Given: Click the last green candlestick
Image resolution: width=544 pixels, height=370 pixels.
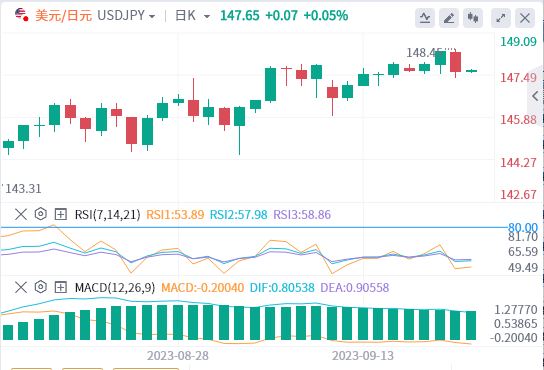Looking at the screenshot, I should pyautogui.click(x=471, y=71).
